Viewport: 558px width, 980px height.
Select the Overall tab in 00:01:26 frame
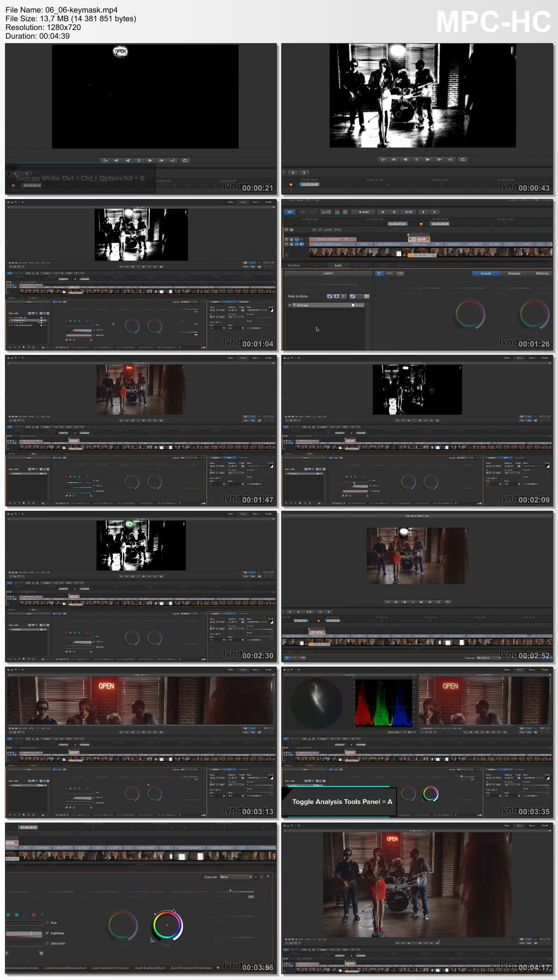pos(486,273)
